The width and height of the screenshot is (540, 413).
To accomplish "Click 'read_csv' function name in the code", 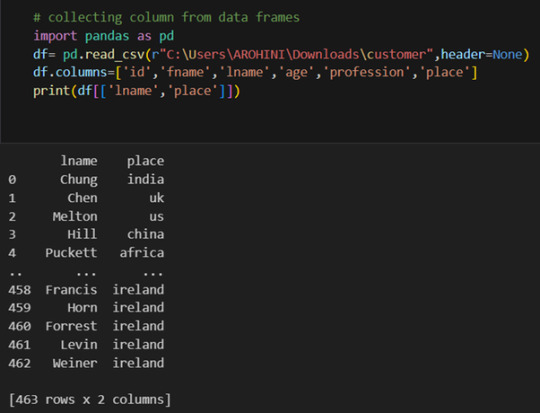I will point(115,54).
